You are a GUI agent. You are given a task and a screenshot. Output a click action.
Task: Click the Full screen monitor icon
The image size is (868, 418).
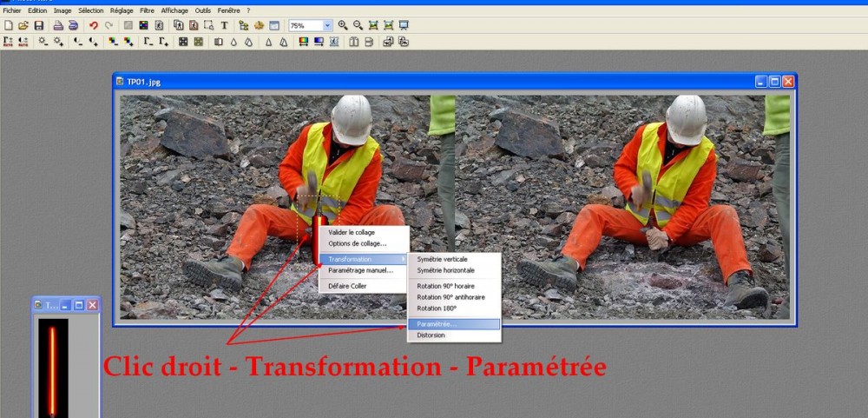pyautogui.click(x=404, y=26)
